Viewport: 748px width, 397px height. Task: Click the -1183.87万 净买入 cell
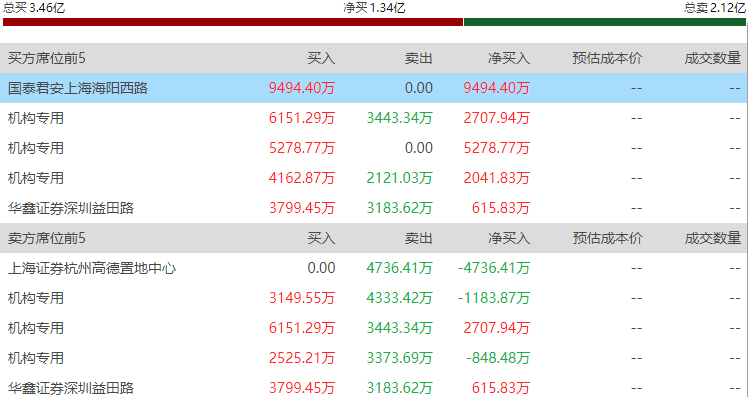(494, 298)
